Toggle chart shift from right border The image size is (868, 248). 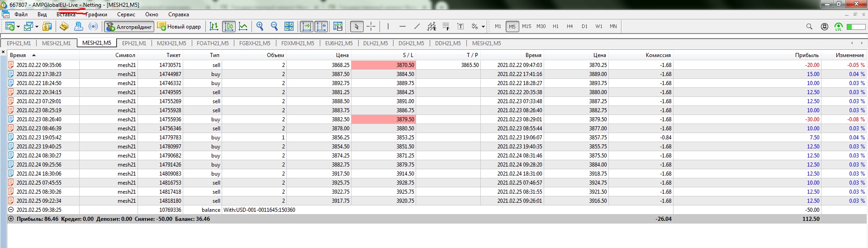[x=321, y=27]
